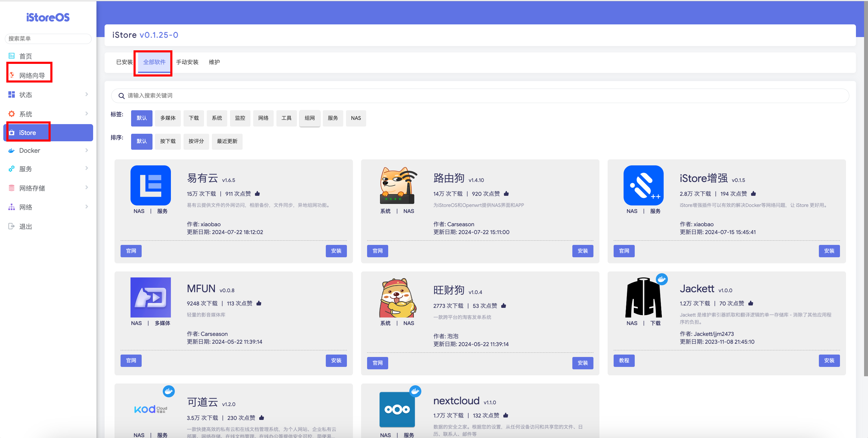Screen dimensions: 868x438
Task: Click the 退出 logout icon
Action: click(x=11, y=226)
